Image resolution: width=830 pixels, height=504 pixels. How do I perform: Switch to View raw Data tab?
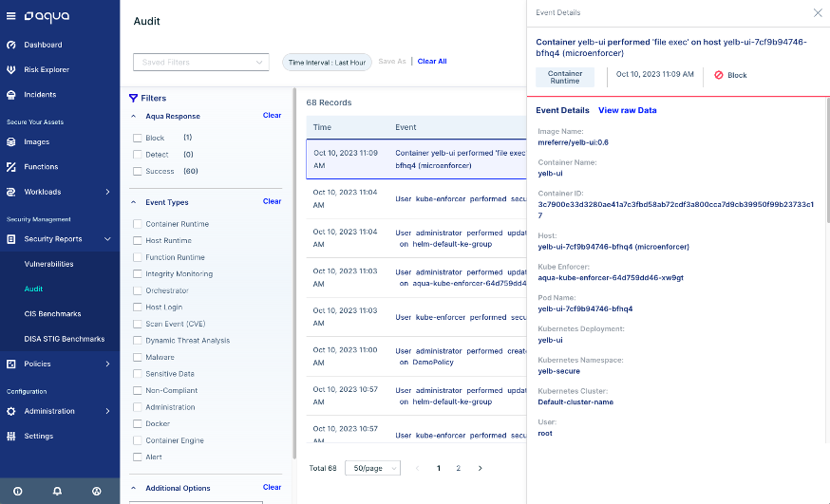627,110
